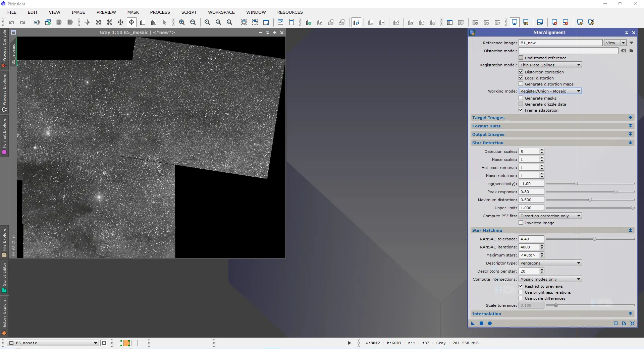This screenshot has height=349, width=644.
Task: Toggle the Local distortion checkbox
Action: point(521,78)
